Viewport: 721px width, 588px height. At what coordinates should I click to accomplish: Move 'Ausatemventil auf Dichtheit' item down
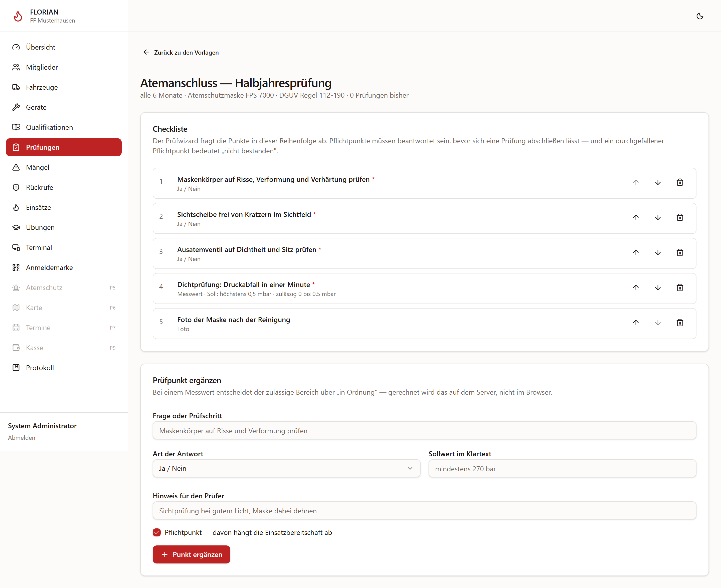coord(658,253)
